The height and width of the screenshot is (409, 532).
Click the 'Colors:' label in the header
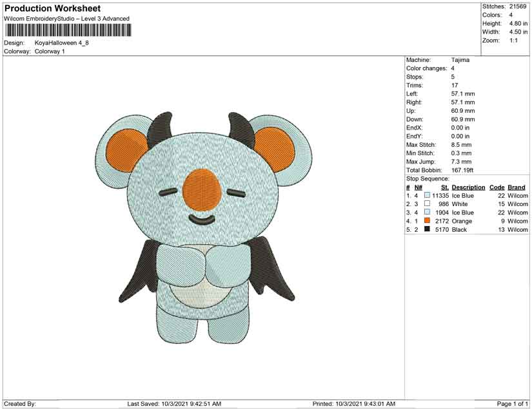coord(492,15)
